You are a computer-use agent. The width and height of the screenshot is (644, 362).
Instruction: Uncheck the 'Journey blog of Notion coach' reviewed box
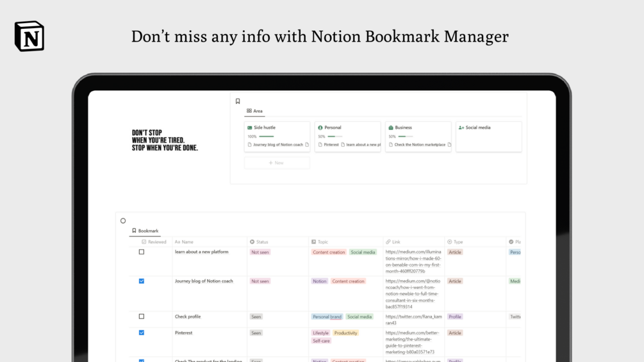141,281
